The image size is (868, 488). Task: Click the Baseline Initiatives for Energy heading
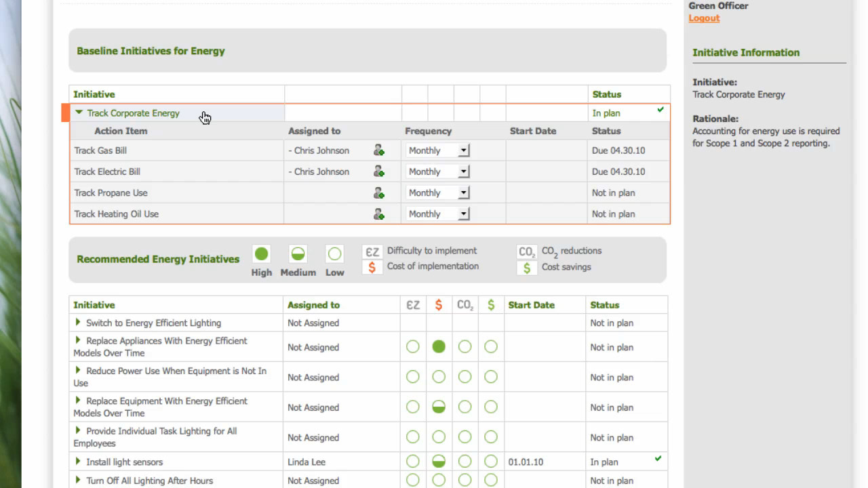click(151, 51)
